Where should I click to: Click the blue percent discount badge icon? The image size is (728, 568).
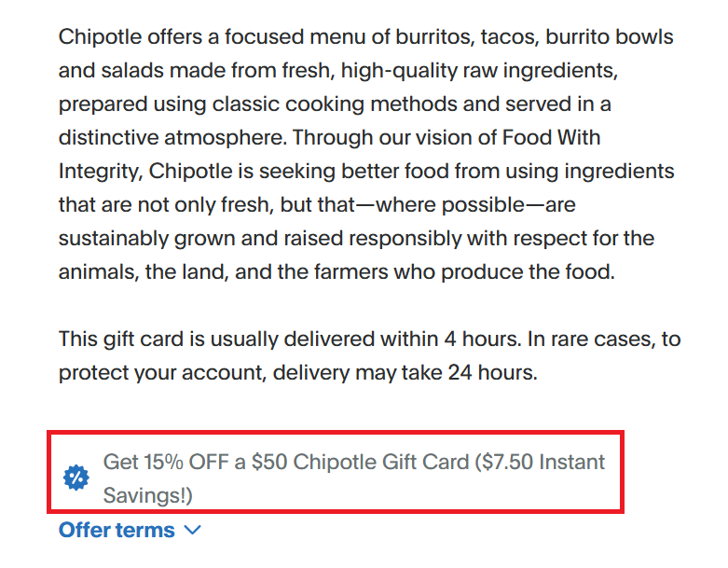click(76, 478)
